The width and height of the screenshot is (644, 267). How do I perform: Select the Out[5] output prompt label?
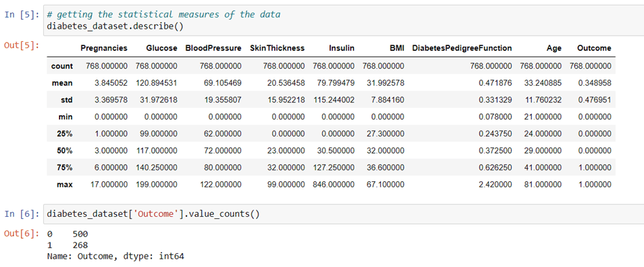pos(21,45)
